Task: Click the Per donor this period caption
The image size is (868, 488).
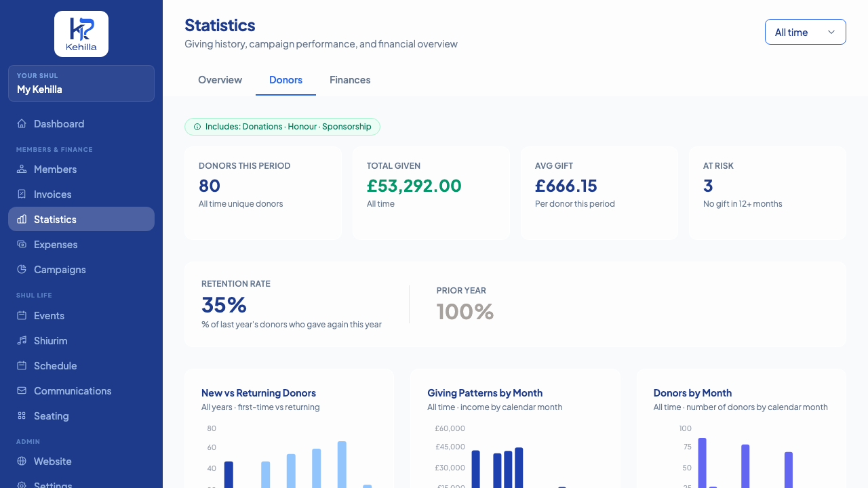Action: 575,204
